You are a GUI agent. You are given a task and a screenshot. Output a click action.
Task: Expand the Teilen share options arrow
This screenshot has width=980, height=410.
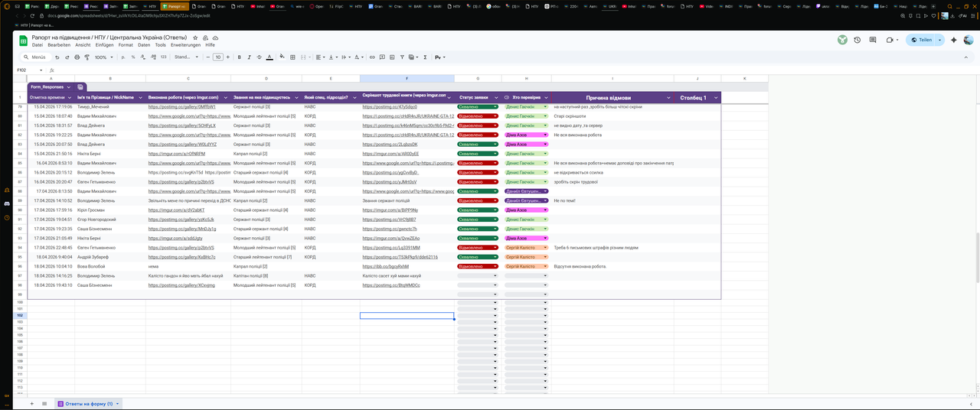[941, 40]
